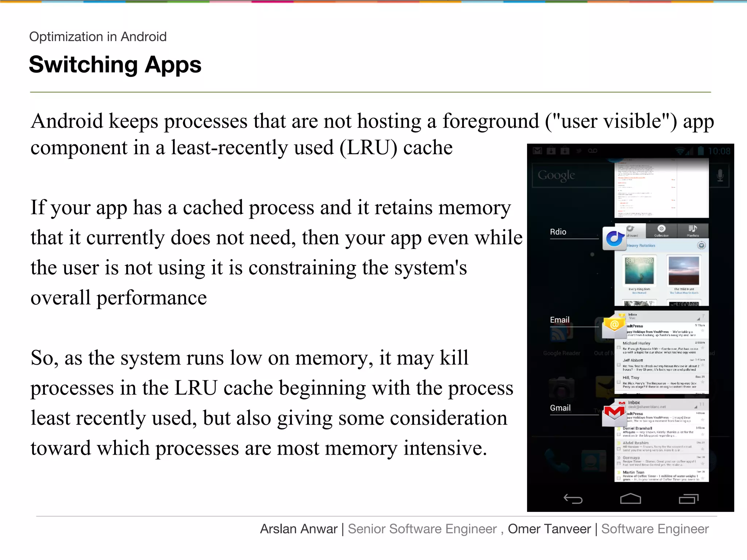Check the Hill, Troy email checkbox

(x=619, y=382)
